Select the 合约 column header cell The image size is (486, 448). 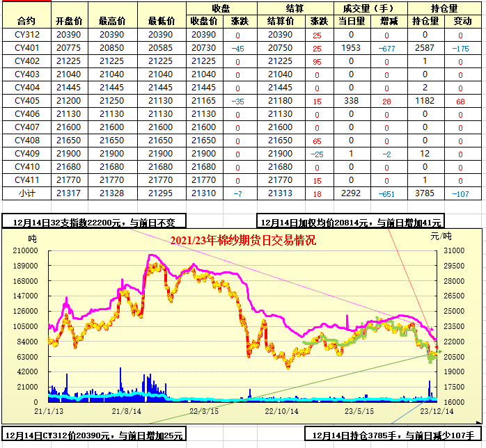(x=26, y=21)
